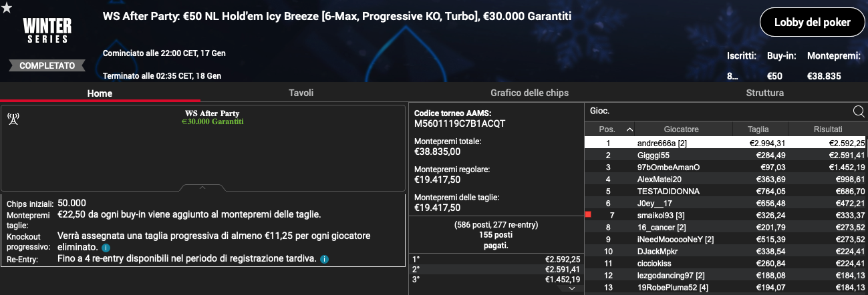Open info icon for Knockout progressivo
Image resolution: width=868 pixels, height=295 pixels.
[x=106, y=248]
